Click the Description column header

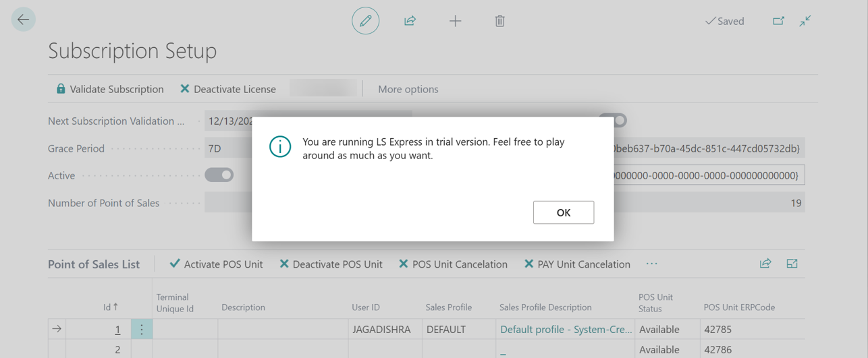tap(243, 307)
